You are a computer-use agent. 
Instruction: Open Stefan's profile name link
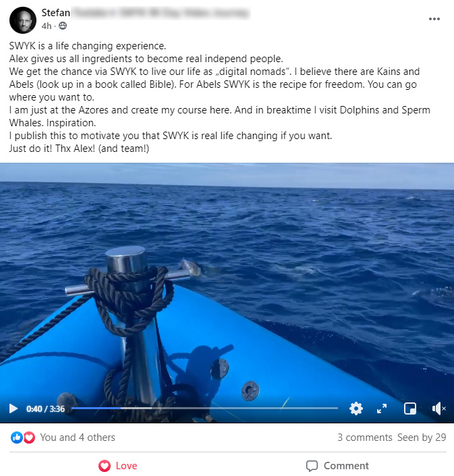[x=55, y=13]
